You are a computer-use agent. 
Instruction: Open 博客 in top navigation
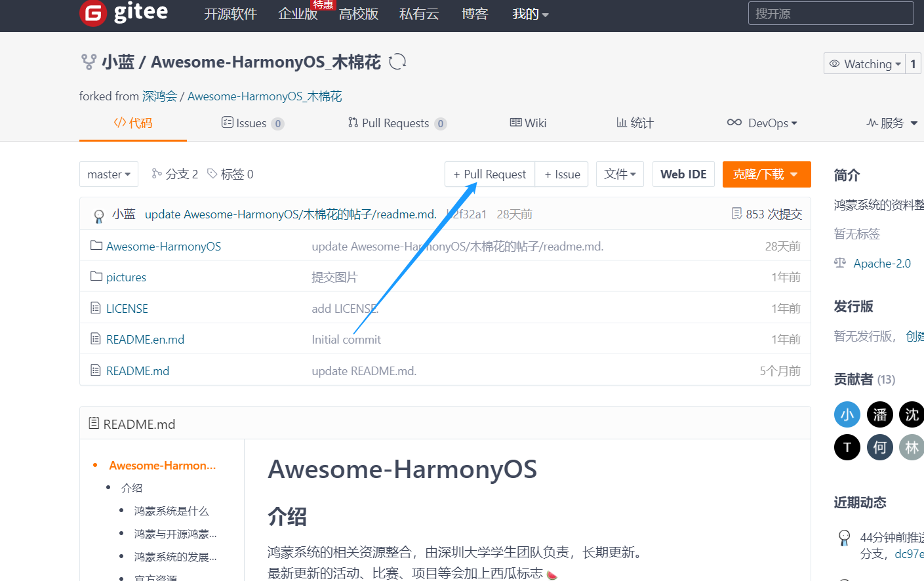tap(475, 14)
